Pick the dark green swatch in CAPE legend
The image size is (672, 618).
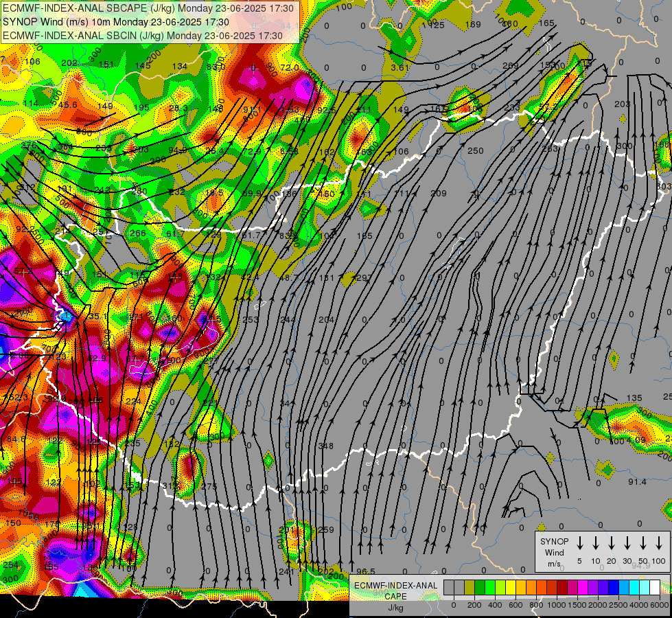tap(480, 588)
